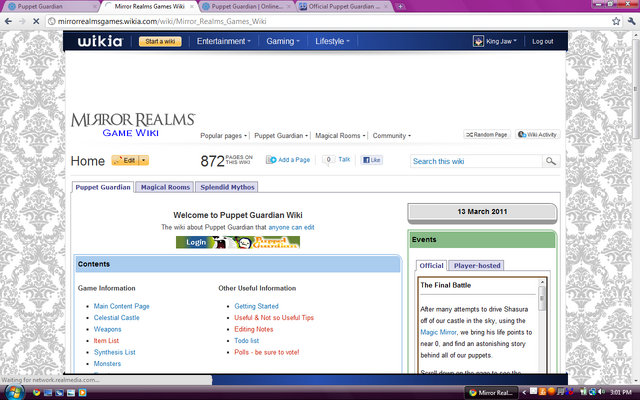Click Edit page button
Screen dimensions: 640x400
click(125, 160)
